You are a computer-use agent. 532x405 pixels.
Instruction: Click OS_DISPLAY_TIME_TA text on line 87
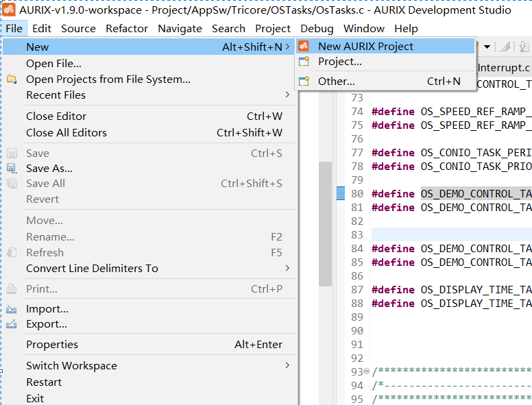[476, 290]
